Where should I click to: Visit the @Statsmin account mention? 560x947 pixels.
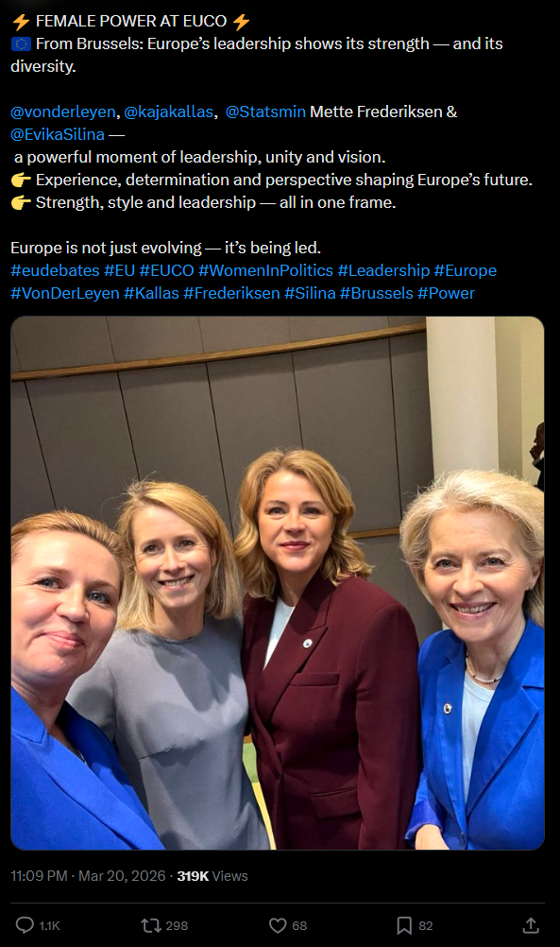click(265, 112)
